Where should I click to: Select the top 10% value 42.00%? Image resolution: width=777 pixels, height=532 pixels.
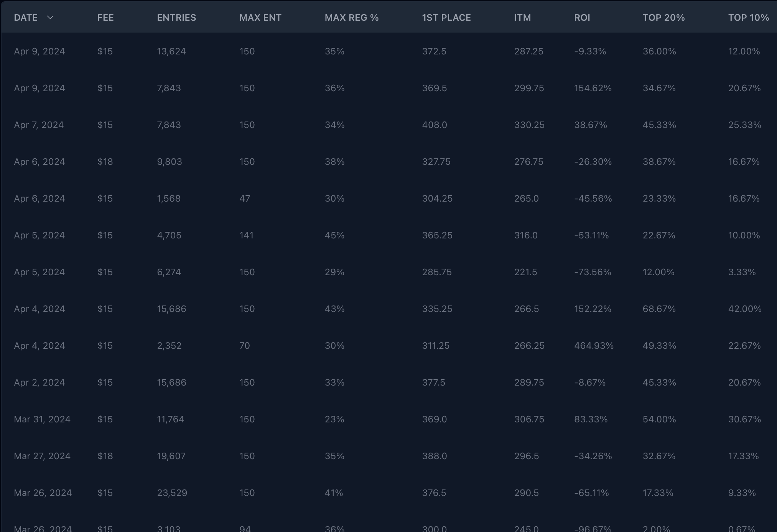(745, 309)
